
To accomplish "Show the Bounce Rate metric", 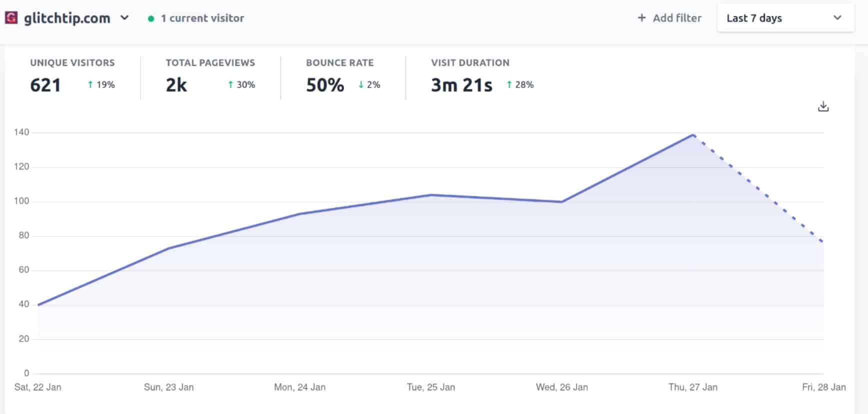I will click(339, 63).
